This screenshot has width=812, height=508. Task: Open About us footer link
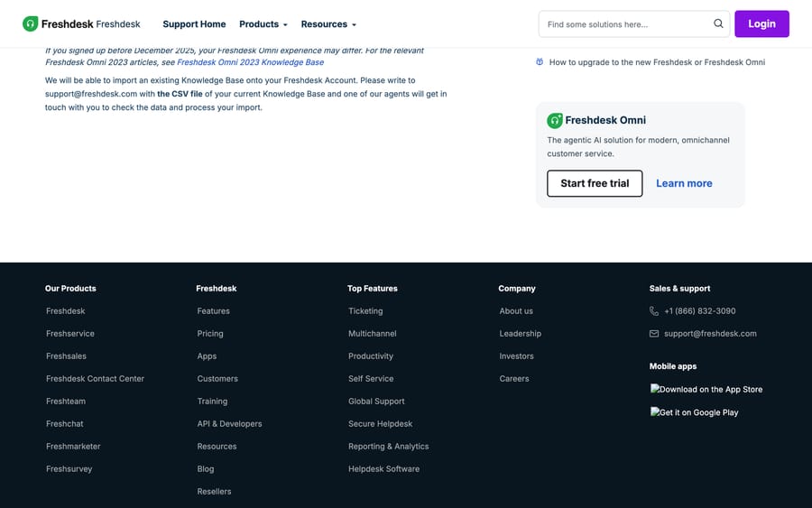point(516,310)
